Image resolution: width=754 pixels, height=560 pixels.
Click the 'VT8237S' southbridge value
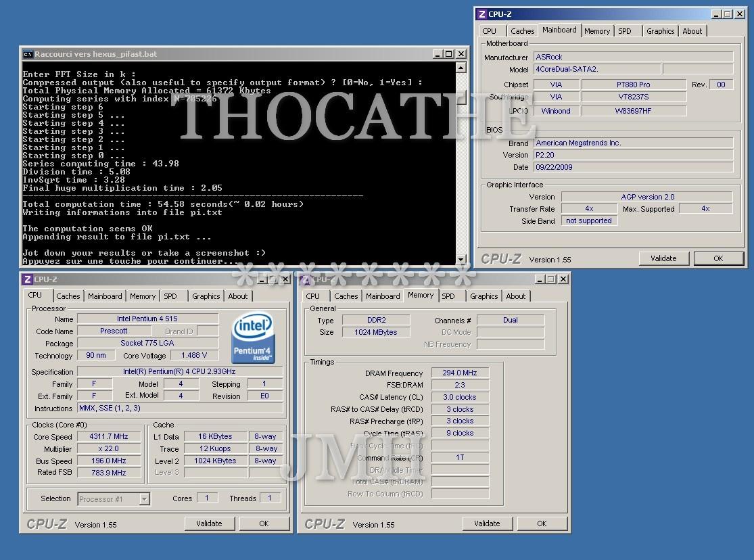[x=634, y=96]
